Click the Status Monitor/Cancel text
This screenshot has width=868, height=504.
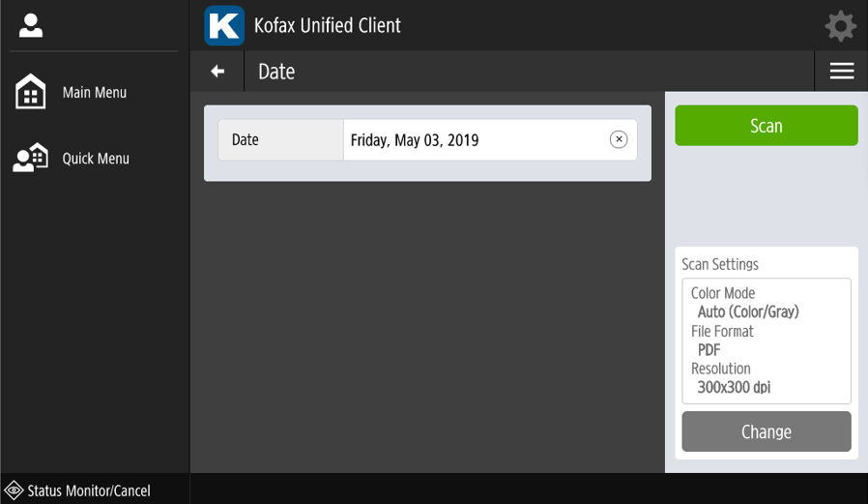tap(89, 491)
